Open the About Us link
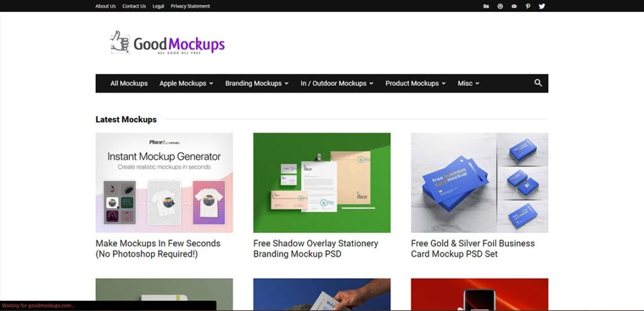644x311 pixels. coord(106,6)
